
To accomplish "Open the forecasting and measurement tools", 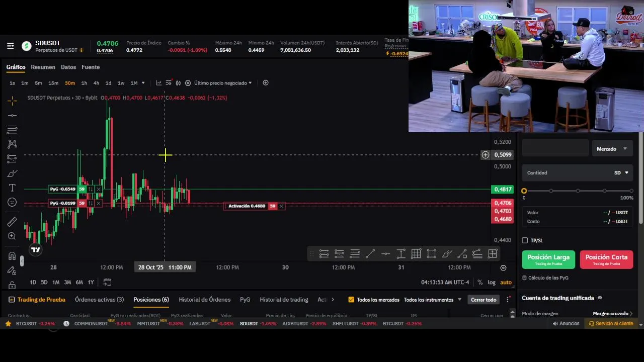I will click(x=12, y=159).
